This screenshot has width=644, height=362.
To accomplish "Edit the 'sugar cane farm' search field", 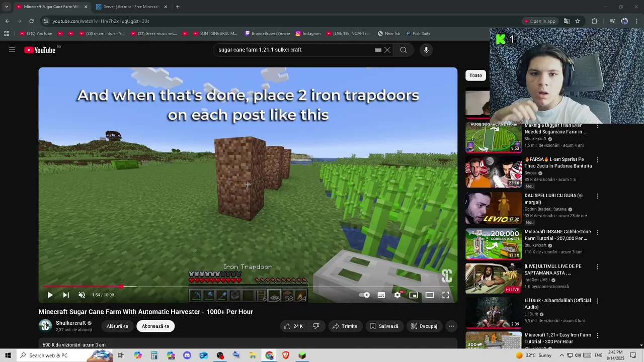I will click(294, 50).
